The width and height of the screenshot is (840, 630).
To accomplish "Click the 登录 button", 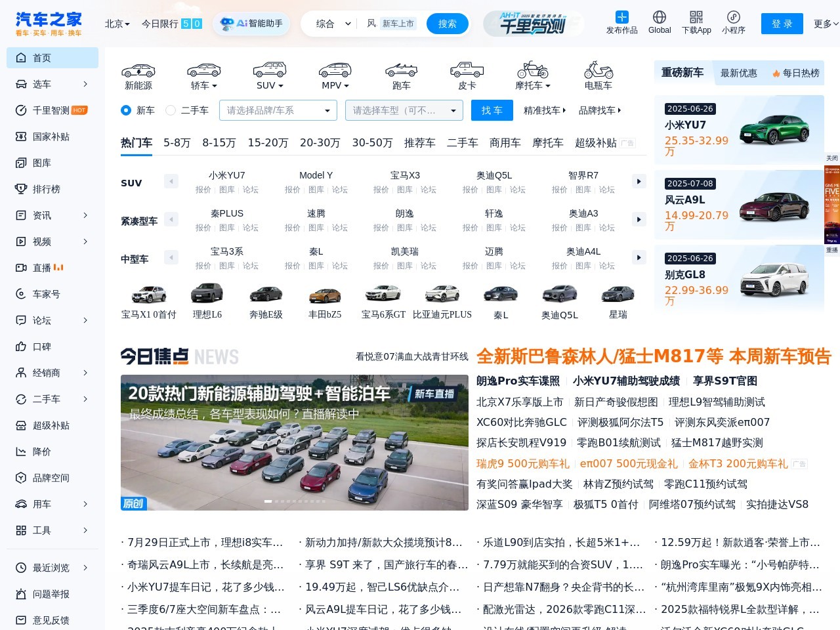I will click(782, 23).
